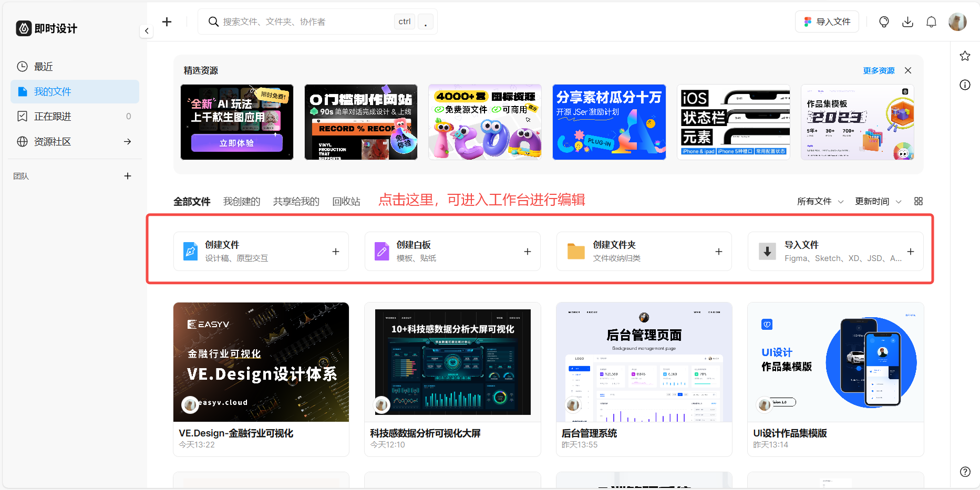Click the 导入文件 button at top right

(827, 22)
